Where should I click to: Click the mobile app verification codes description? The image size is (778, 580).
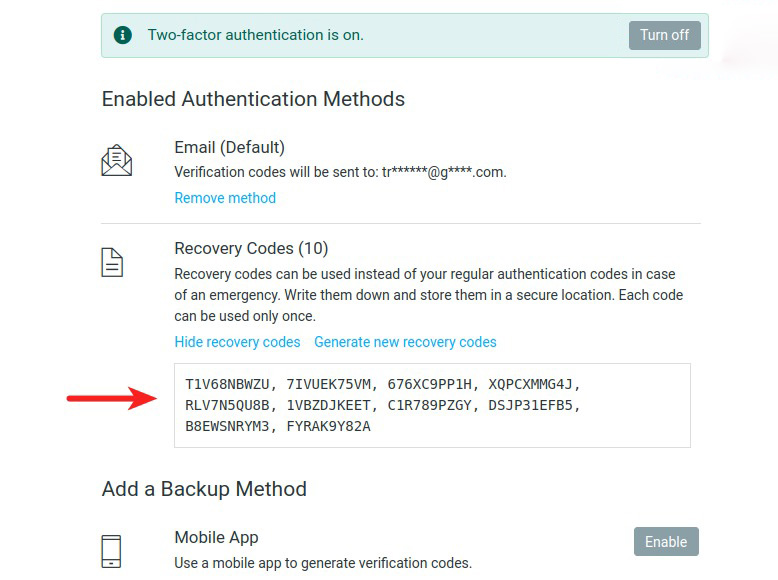click(x=322, y=563)
